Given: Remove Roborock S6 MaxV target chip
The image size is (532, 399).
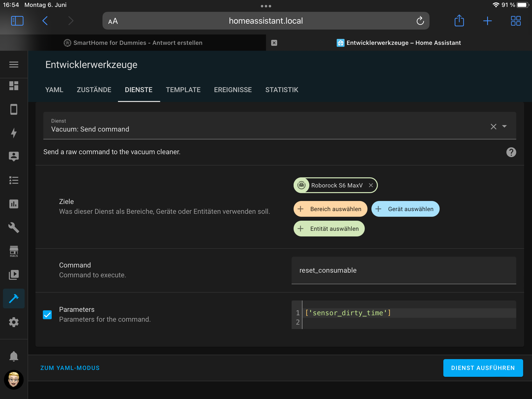Looking at the screenshot, I should tap(371, 185).
